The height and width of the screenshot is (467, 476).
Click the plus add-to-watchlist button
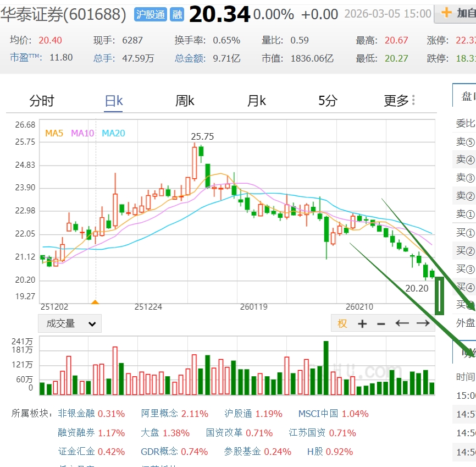tap(455, 14)
